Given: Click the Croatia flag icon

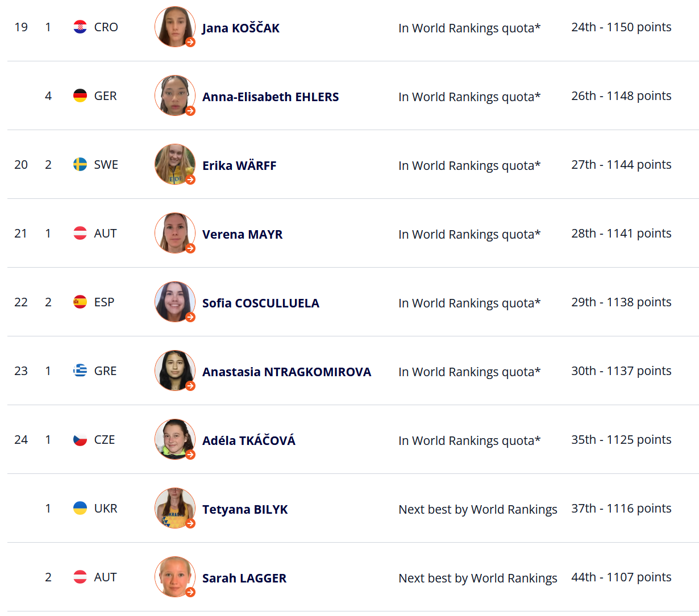Looking at the screenshot, I should coord(80,27).
